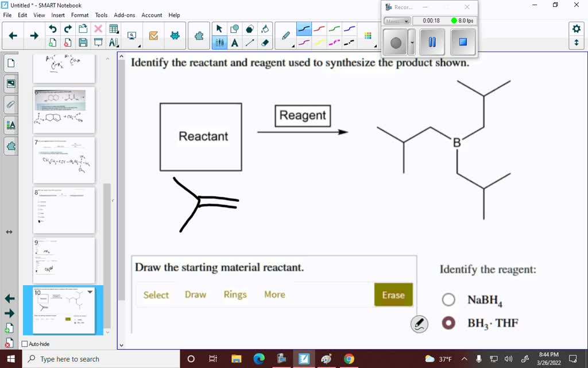Open the Gallery tab in the sidebar

click(10, 83)
